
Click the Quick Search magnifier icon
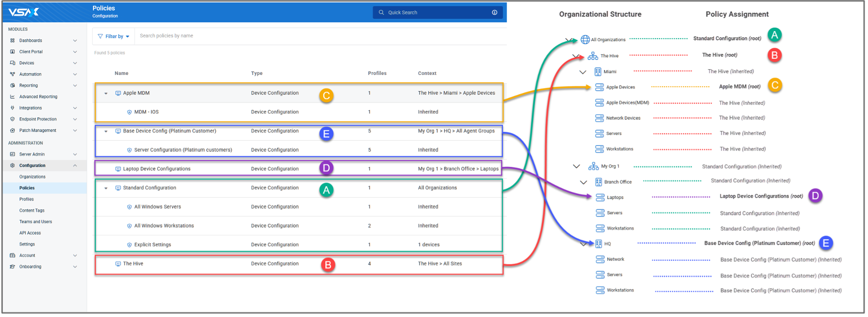tap(381, 12)
